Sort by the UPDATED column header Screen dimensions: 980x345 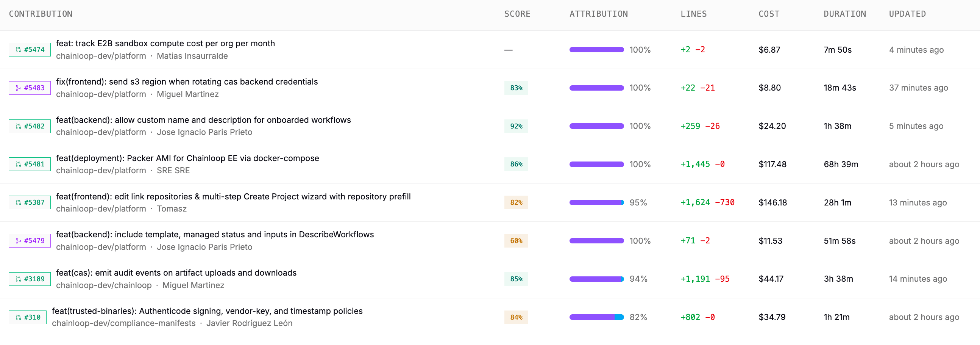(907, 14)
